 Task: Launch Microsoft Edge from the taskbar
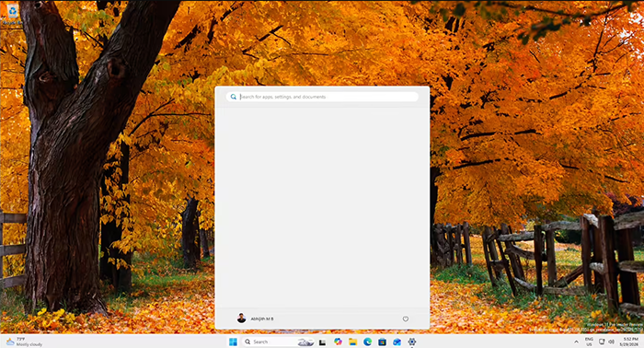point(368,342)
